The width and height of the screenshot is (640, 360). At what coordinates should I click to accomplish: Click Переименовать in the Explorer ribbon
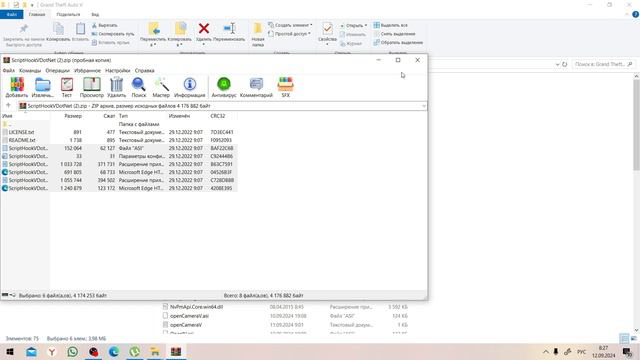(229, 32)
